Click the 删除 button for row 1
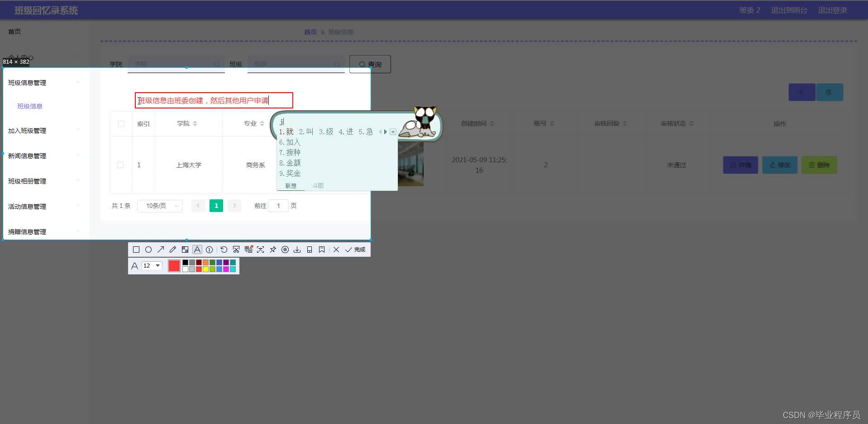Screen dimensions: 868x424 point(819,165)
